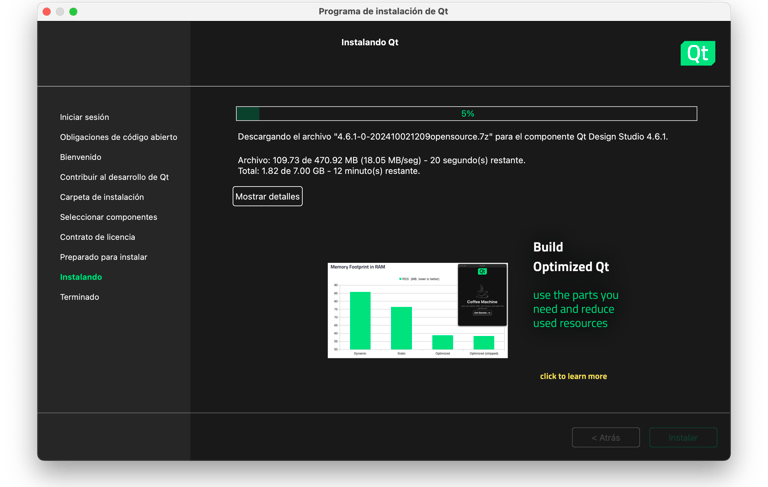Select the Preparado para instalar step
The image size is (768, 487).
(103, 257)
